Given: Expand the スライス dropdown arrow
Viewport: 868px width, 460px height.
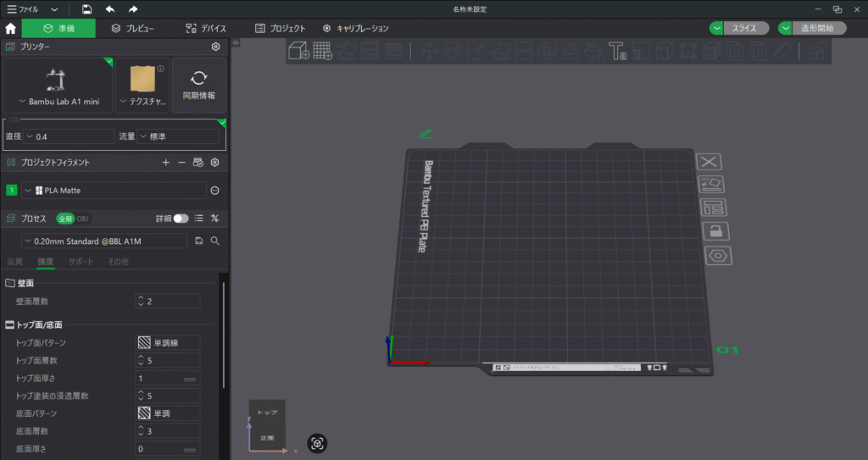Looking at the screenshot, I should (x=717, y=28).
